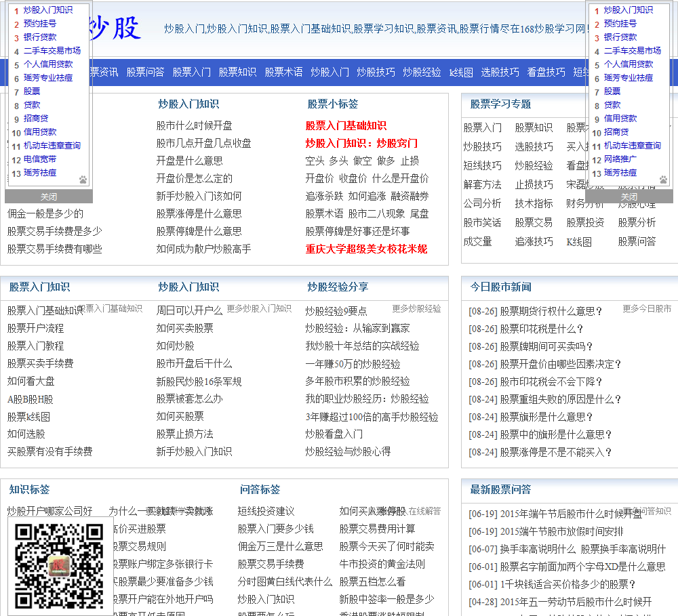Open 机动车违章查询 in the right ad list
Image resolution: width=678 pixels, height=616 pixels.
coord(632,146)
